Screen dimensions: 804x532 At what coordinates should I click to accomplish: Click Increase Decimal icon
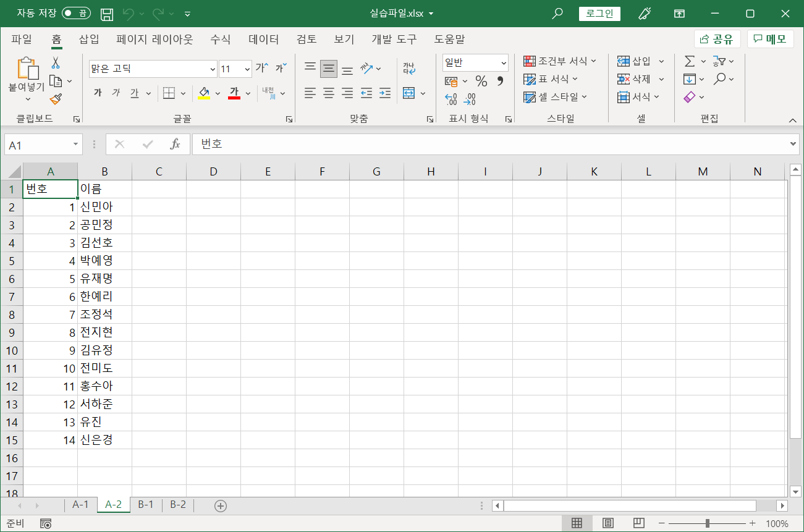(451, 99)
